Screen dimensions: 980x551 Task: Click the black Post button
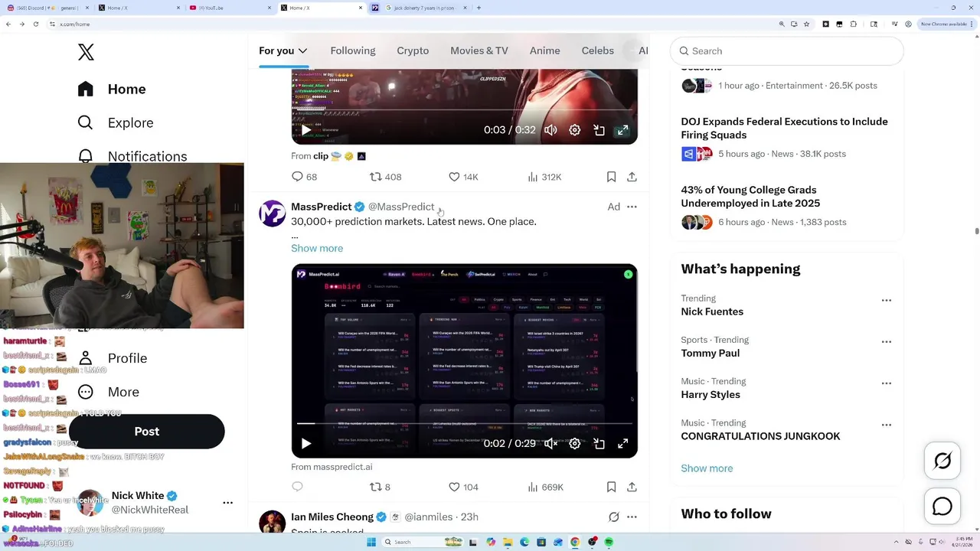click(x=146, y=431)
